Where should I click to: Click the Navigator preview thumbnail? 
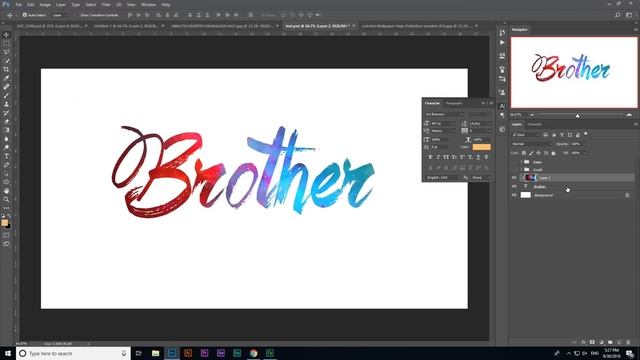pos(574,73)
